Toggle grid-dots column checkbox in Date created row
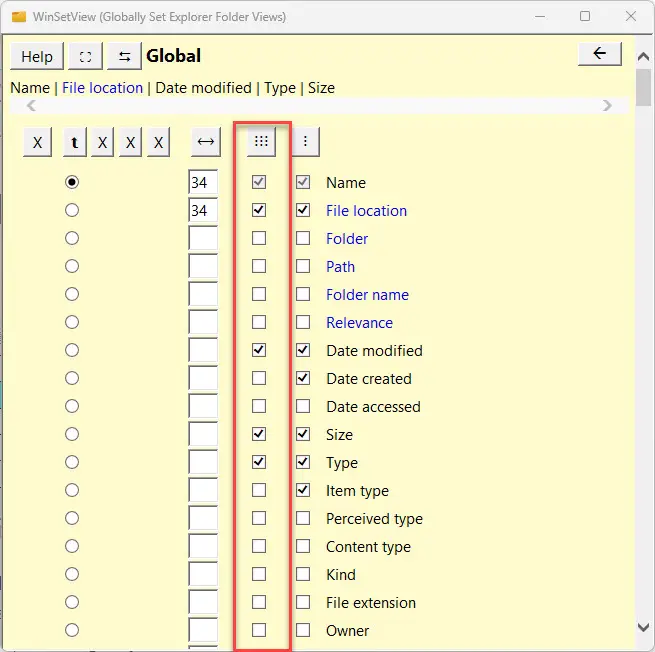Viewport: 655px width, 652px height. coord(259,378)
